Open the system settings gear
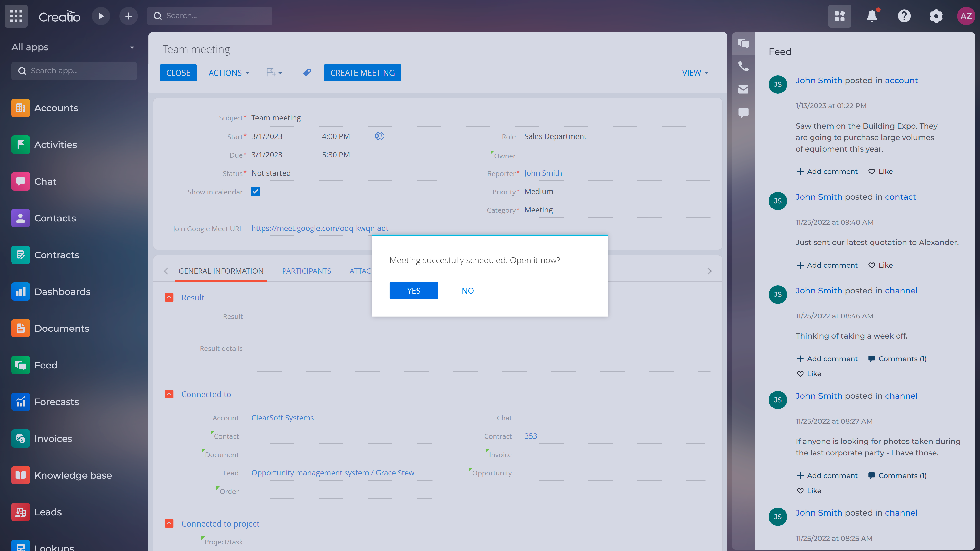The width and height of the screenshot is (980, 551). pyautogui.click(x=936, y=16)
